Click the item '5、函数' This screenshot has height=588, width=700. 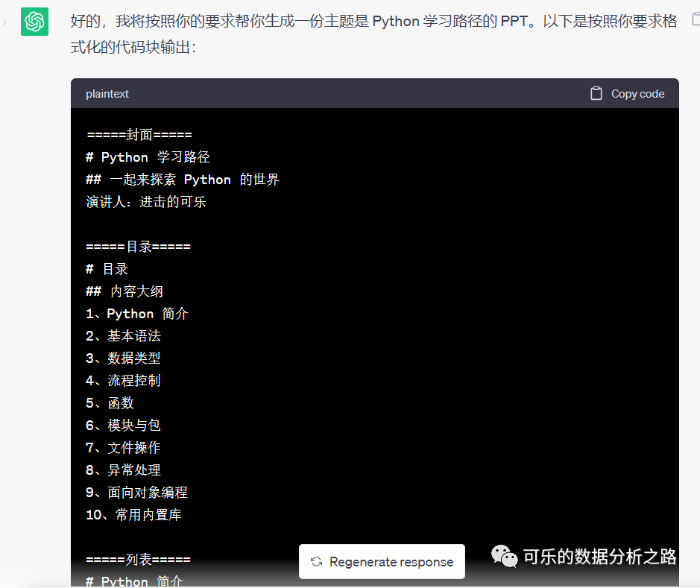pyautogui.click(x=110, y=403)
